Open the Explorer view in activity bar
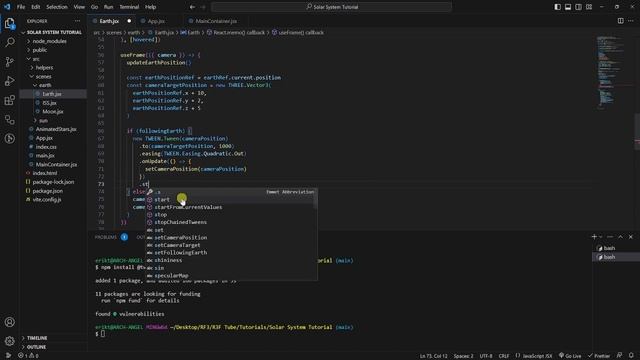 click(x=9, y=23)
